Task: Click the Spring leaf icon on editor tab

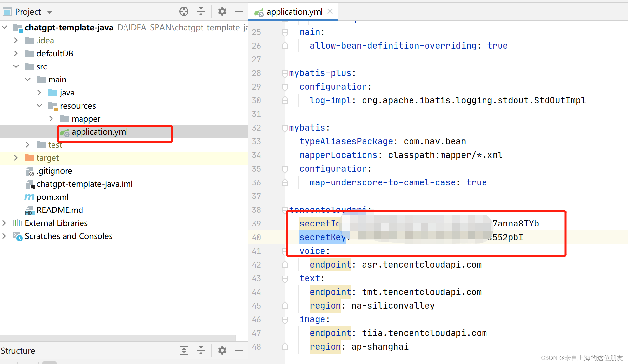Action: coord(259,13)
